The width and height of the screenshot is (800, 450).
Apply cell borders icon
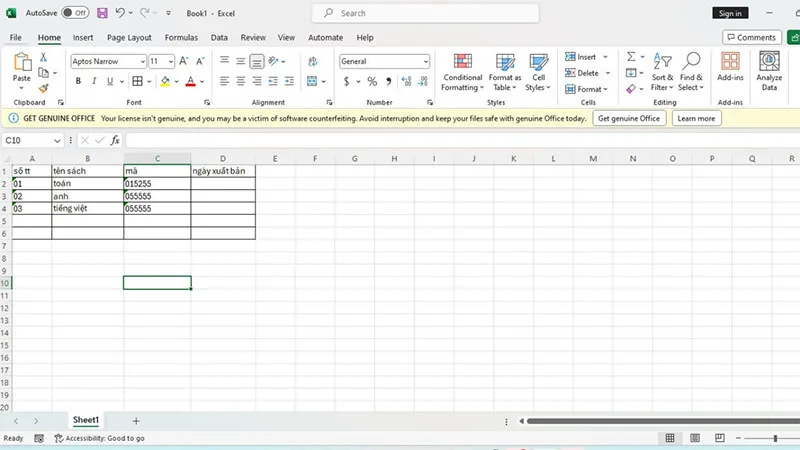pos(137,81)
